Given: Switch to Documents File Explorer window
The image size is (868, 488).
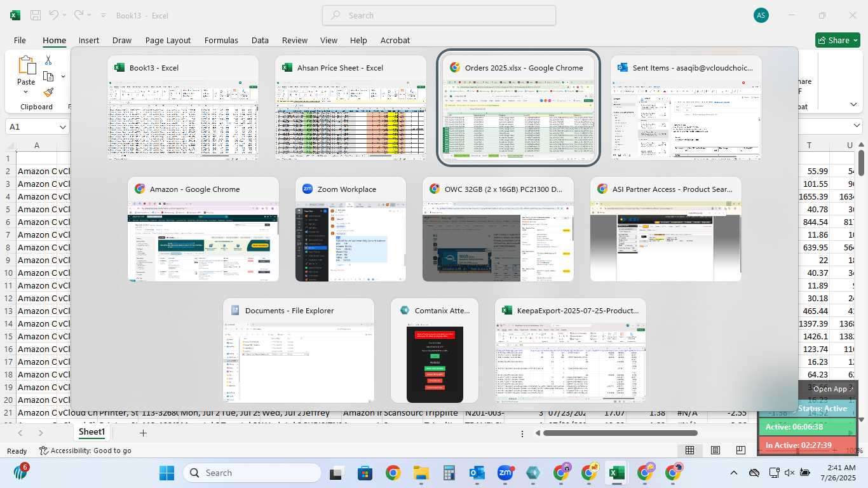Looking at the screenshot, I should point(299,351).
